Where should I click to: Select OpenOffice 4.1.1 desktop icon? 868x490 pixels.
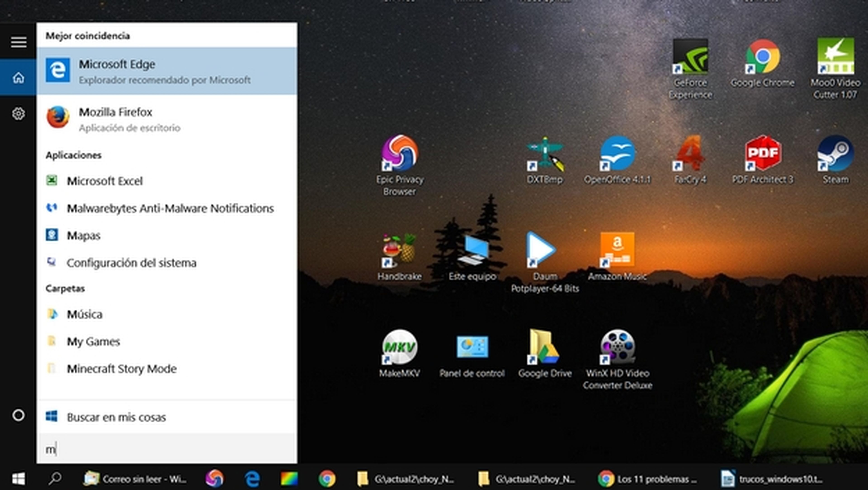click(617, 160)
